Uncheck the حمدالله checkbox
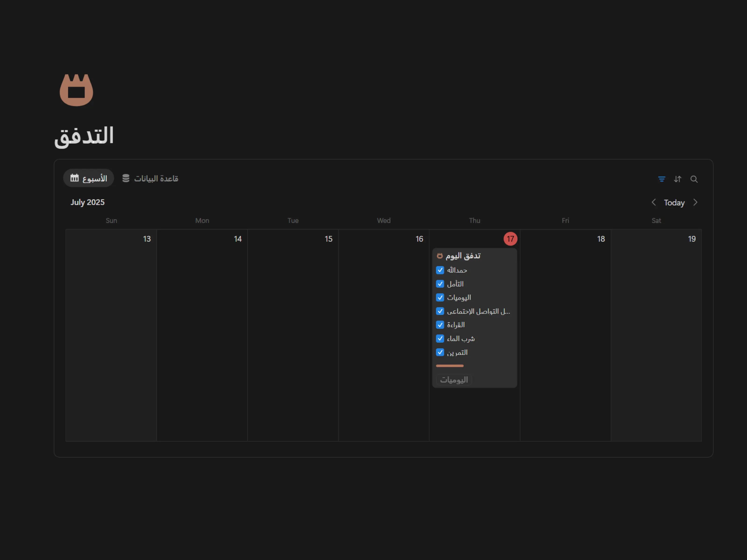 pos(440,270)
